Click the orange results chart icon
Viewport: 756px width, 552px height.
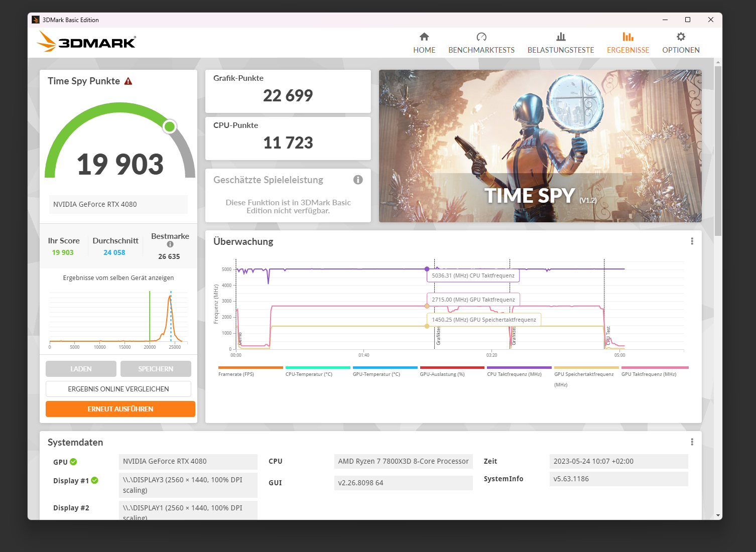[628, 37]
